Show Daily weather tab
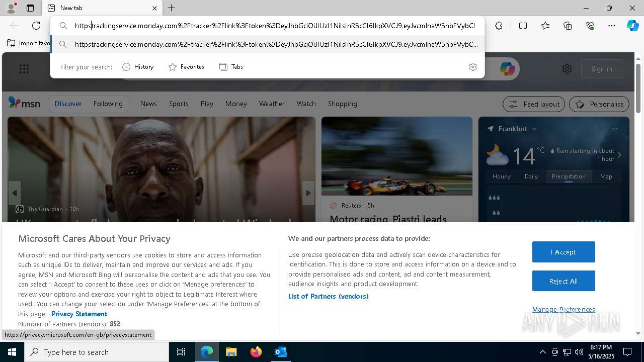This screenshot has width=644, height=362. coord(531,176)
